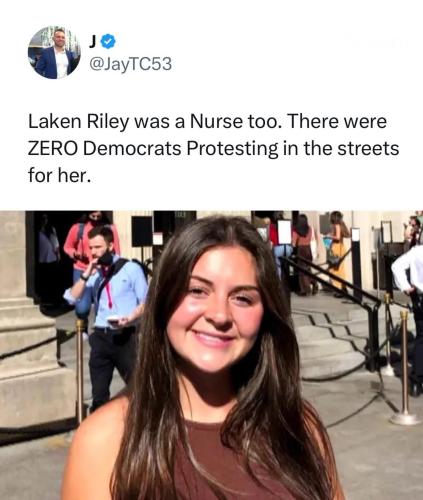Open the @JayTC53 handle link
Image resolution: width=423 pixels, height=500 pixels.
[130, 64]
